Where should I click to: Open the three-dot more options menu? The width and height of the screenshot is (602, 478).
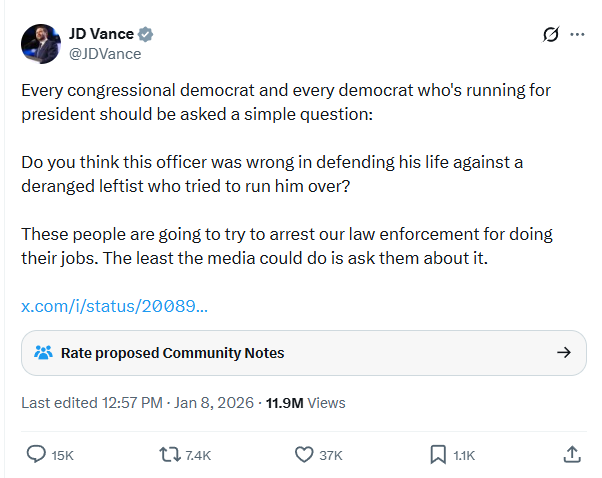[x=577, y=35]
